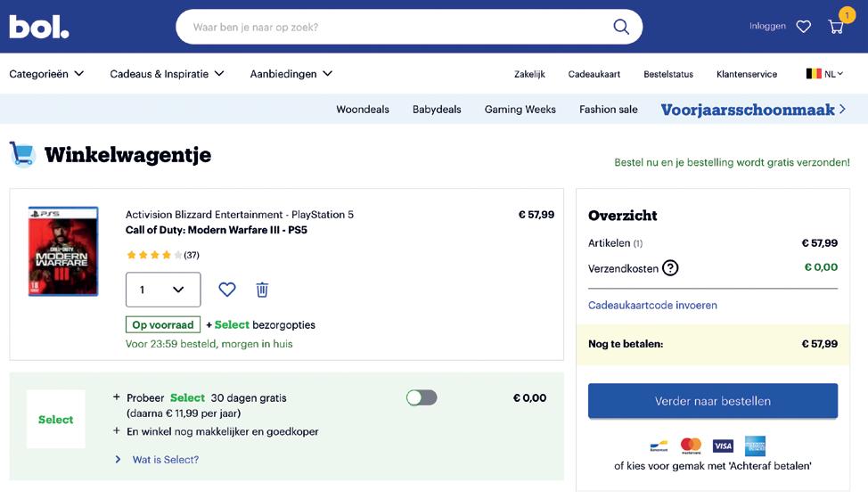868x499 pixels.
Task: Click the search input field
Action: pos(392,27)
